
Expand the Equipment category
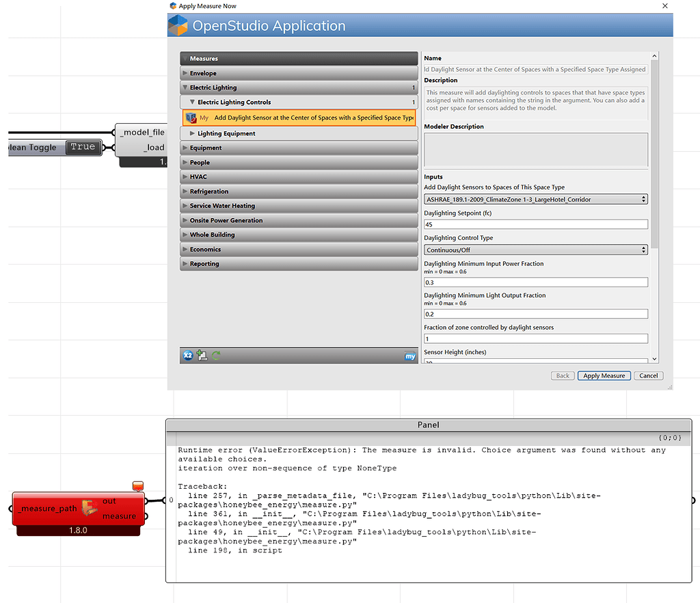pos(299,148)
